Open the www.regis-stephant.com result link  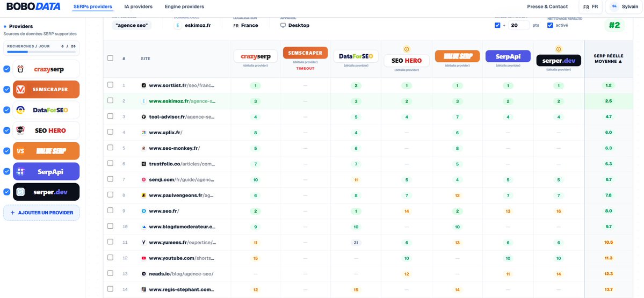(182, 289)
